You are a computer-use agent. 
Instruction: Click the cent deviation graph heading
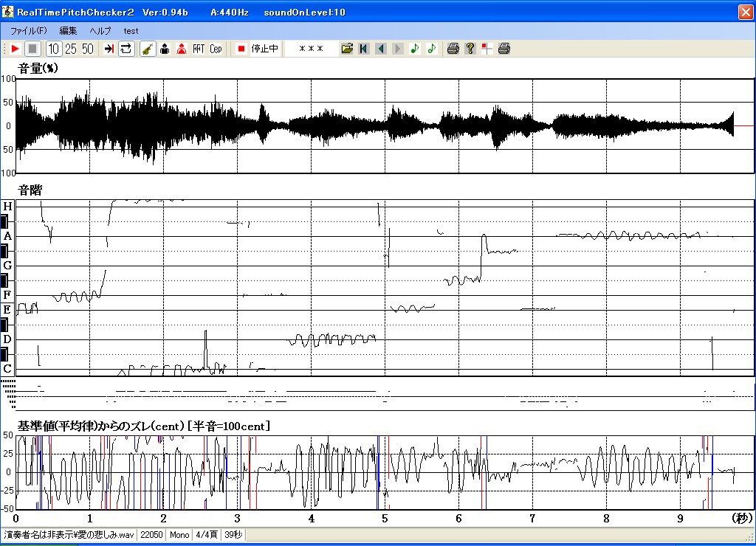144,426
